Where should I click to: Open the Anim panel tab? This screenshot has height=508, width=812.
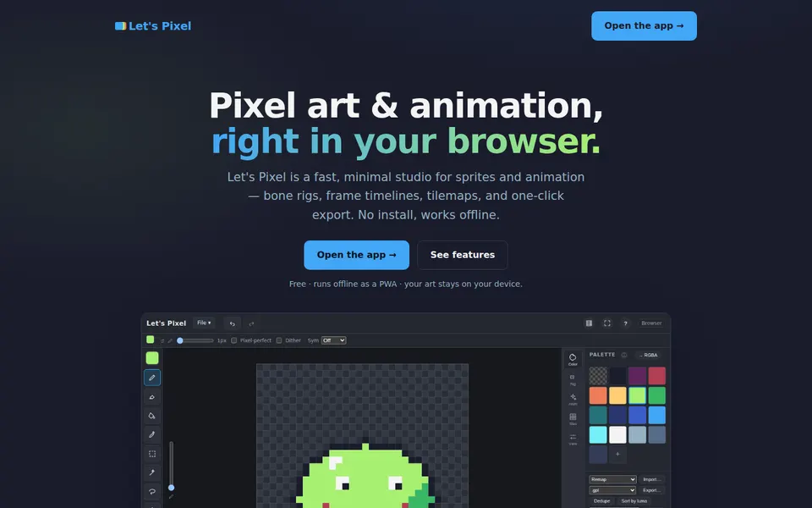coord(573,399)
